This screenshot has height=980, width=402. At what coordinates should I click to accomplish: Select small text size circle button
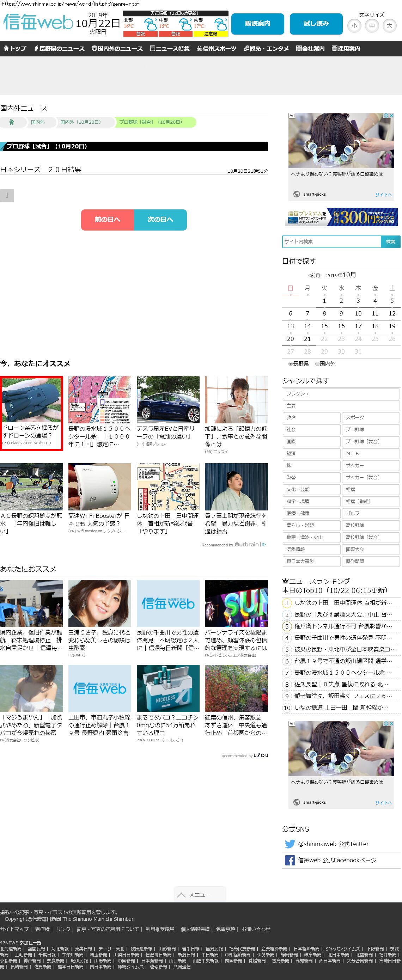[x=354, y=26]
